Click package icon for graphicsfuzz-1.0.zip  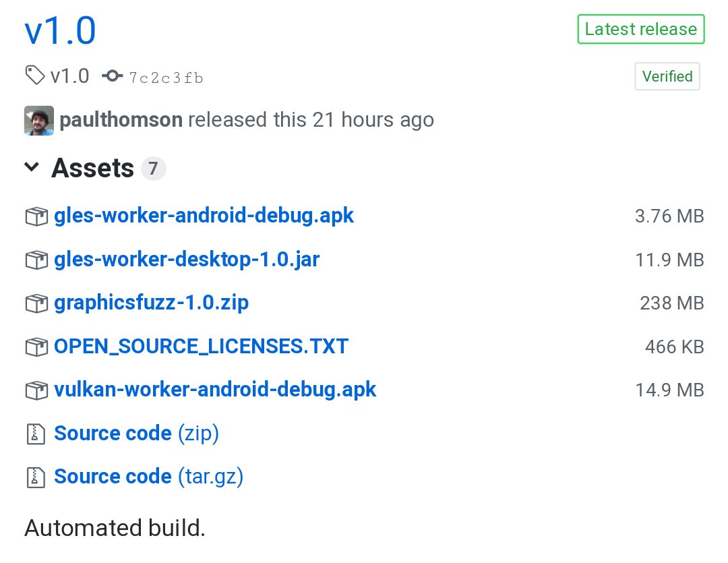coord(36,303)
